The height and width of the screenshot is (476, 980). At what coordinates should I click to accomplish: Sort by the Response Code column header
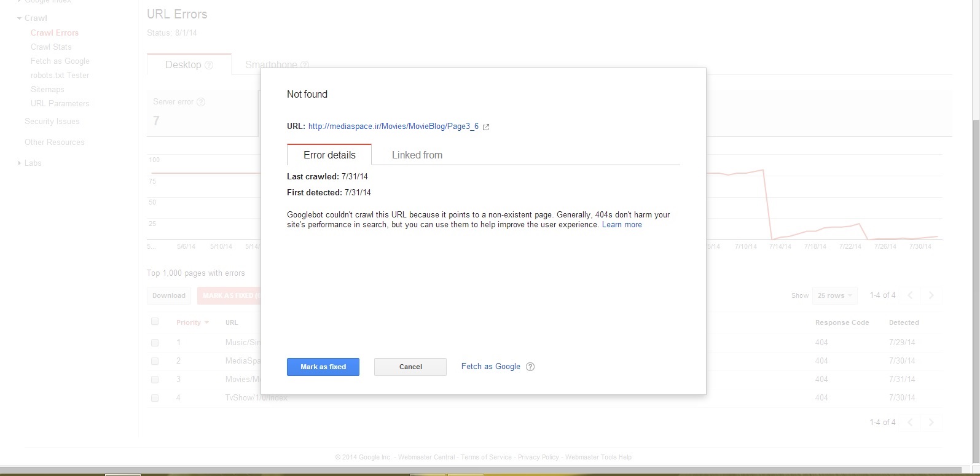click(x=842, y=322)
